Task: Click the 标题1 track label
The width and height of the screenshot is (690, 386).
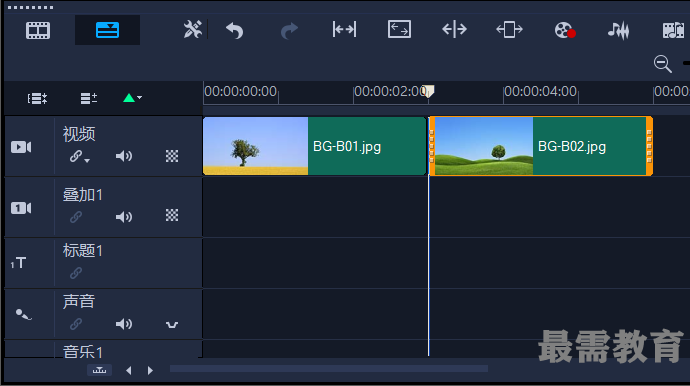Action: tap(83, 250)
